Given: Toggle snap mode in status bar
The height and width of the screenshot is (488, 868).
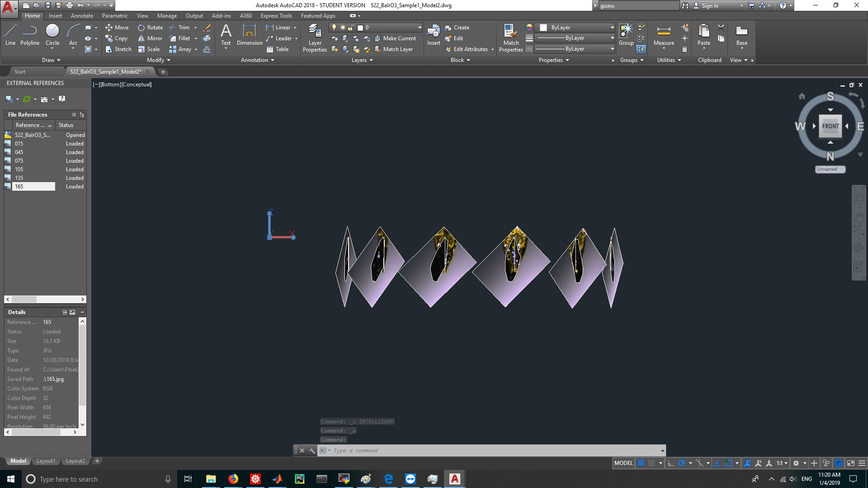Looking at the screenshot, I should pos(651,463).
